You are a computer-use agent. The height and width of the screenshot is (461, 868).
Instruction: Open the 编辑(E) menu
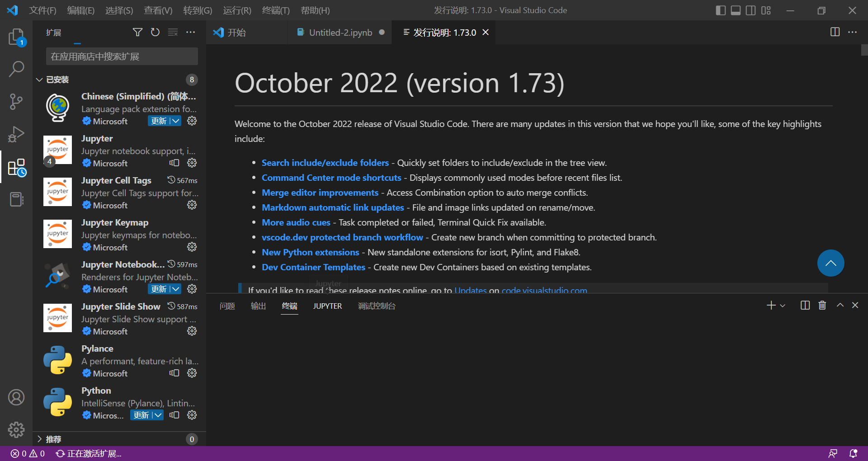(81, 10)
